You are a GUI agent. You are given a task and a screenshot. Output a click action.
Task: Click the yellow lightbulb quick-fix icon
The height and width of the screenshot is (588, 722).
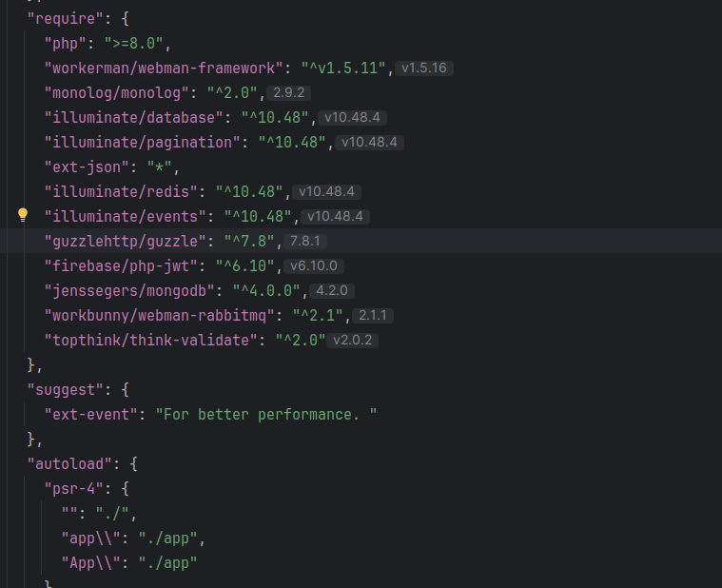point(23,215)
